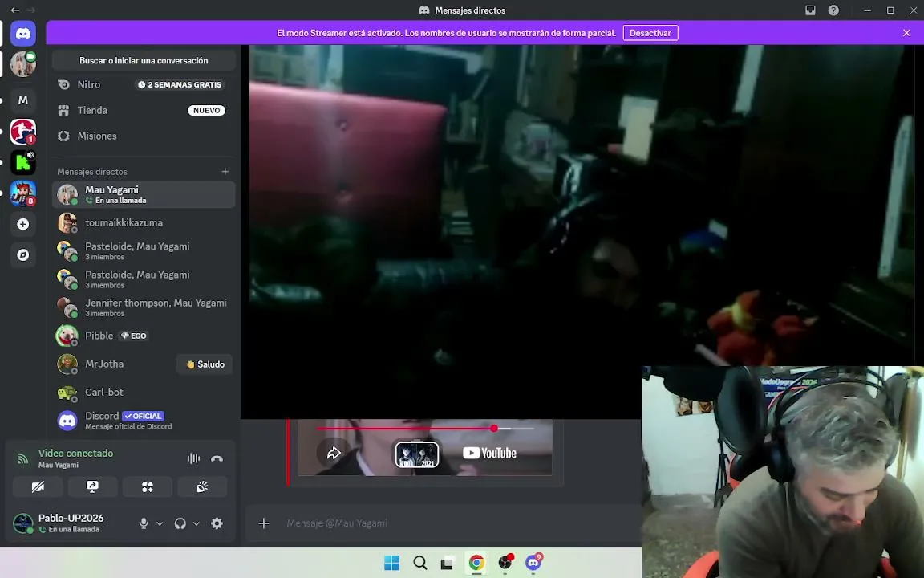
Task: Click the NUEVO badge beside Tienda
Action: point(206,110)
